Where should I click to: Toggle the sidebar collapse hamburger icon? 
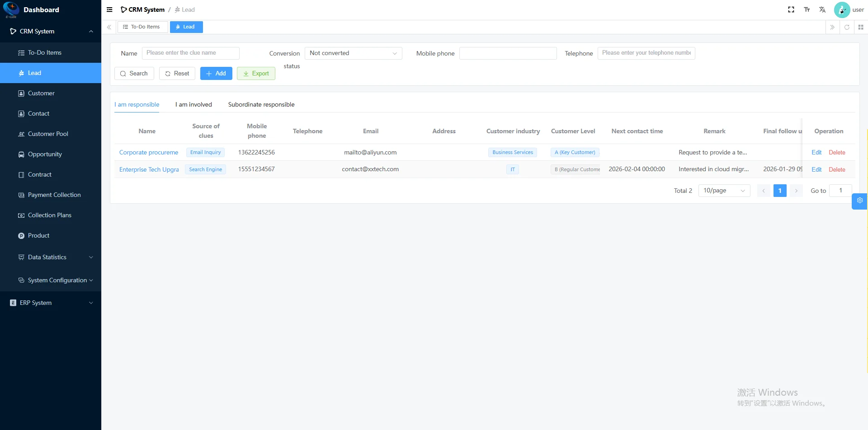pos(109,9)
